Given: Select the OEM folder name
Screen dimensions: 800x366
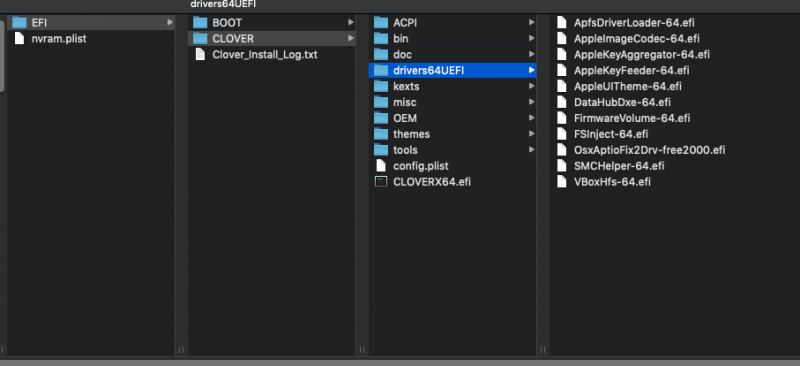Looking at the screenshot, I should click(x=405, y=118).
